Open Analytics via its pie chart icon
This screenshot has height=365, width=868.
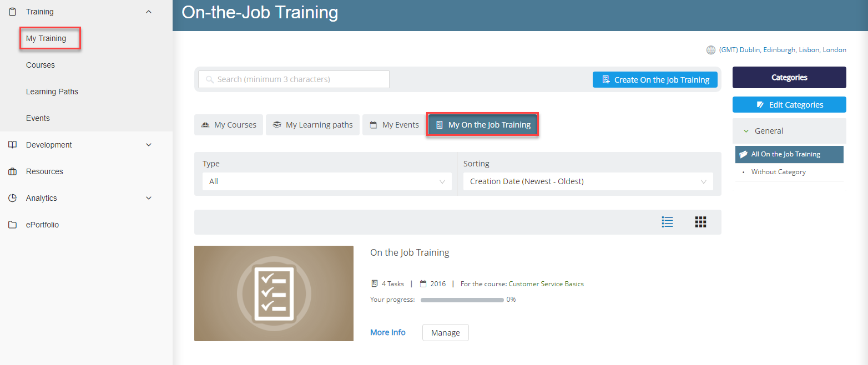13,197
